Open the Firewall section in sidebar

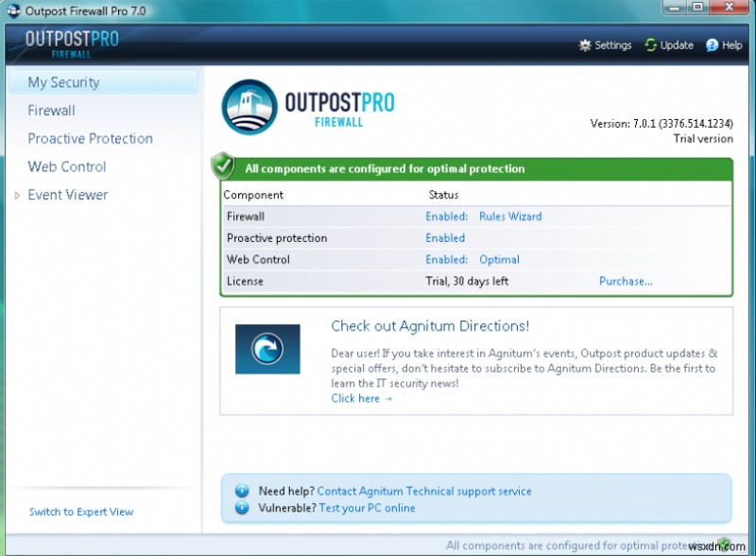pos(51,111)
